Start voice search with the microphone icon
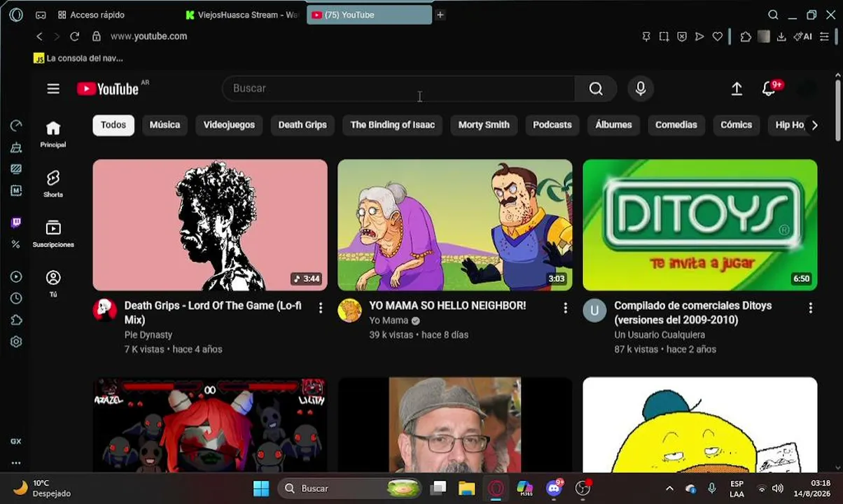 (640, 88)
